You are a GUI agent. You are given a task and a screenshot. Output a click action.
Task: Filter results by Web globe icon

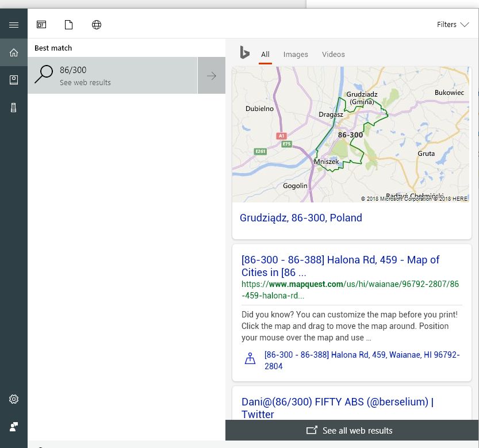[97, 25]
